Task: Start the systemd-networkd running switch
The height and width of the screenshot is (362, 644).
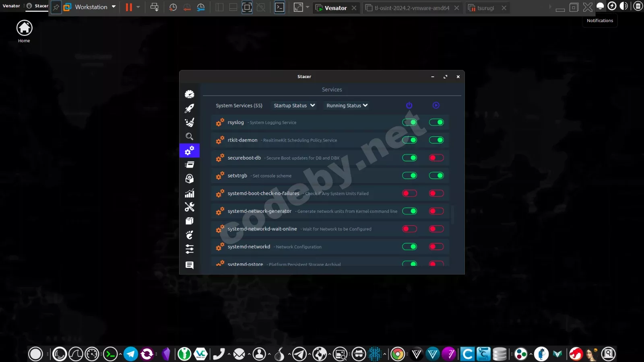Action: tap(436, 247)
